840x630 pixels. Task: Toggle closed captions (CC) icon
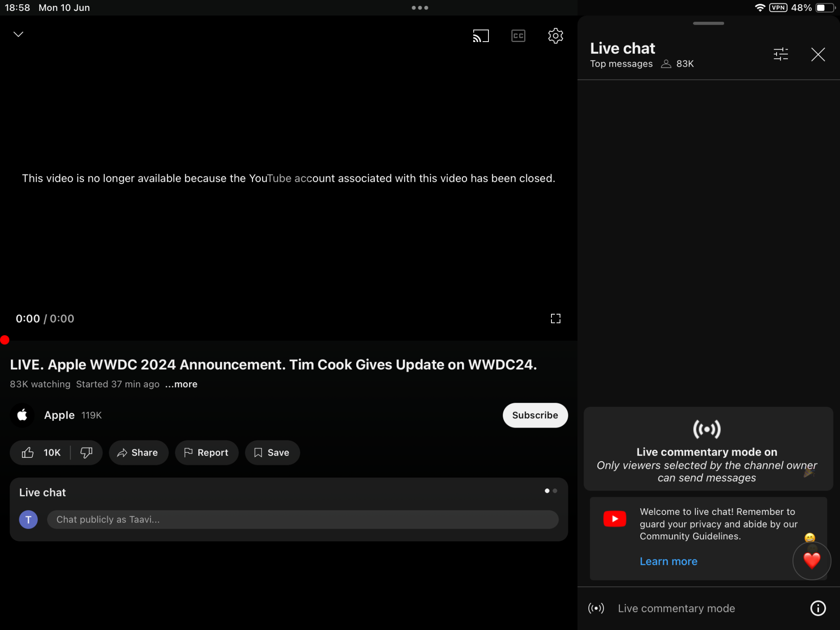pyautogui.click(x=518, y=36)
